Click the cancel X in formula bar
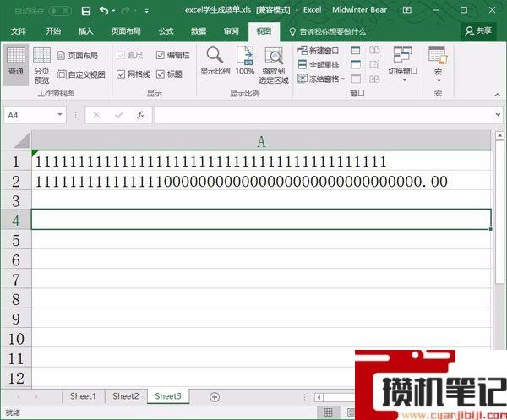The image size is (507, 420). [x=96, y=115]
